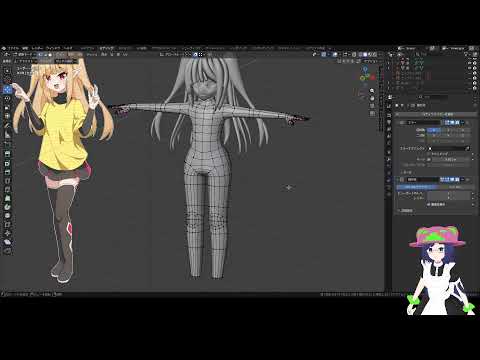
Task: Select the 3D Cursor tool
Action: pyautogui.click(x=7, y=80)
